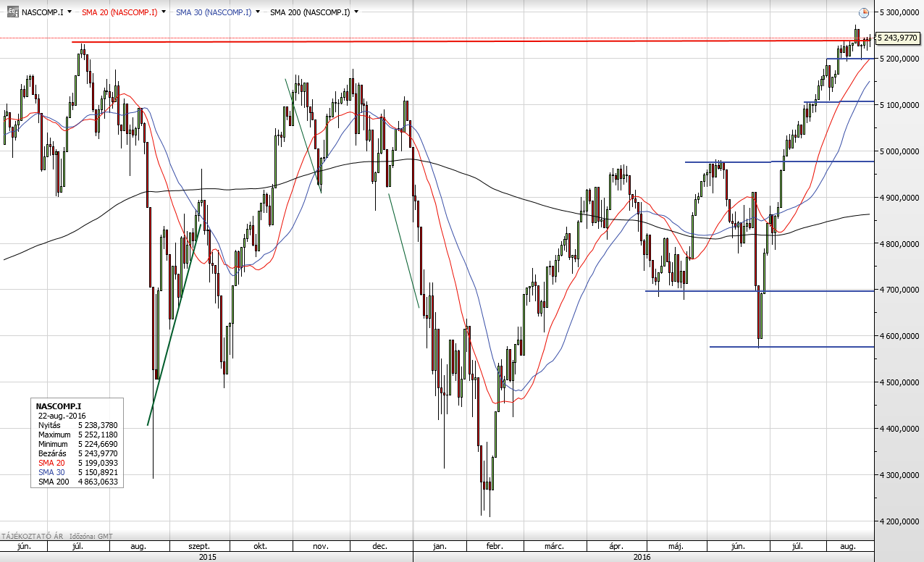Click the TÁJÉKOZTATÓ ÁR status text
Viewport: 924px width, 562px height.
[32, 537]
